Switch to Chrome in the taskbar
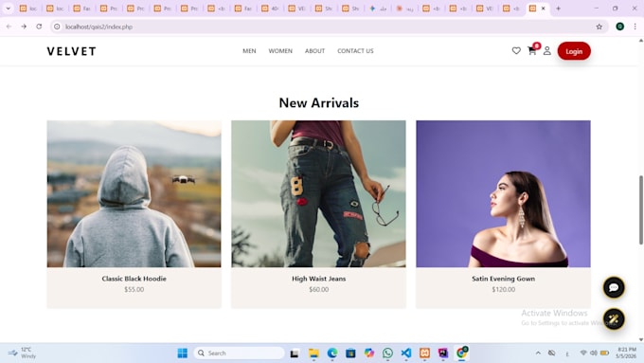The width and height of the screenshot is (644, 363). tap(461, 353)
